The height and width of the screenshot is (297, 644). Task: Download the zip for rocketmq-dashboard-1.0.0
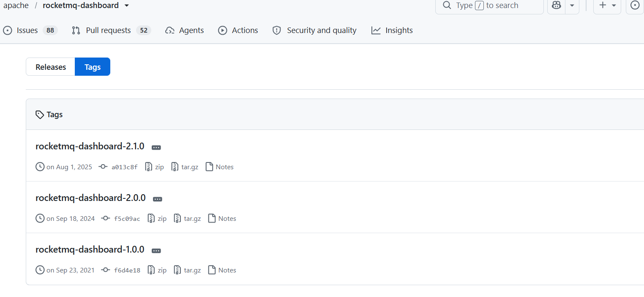click(x=157, y=270)
